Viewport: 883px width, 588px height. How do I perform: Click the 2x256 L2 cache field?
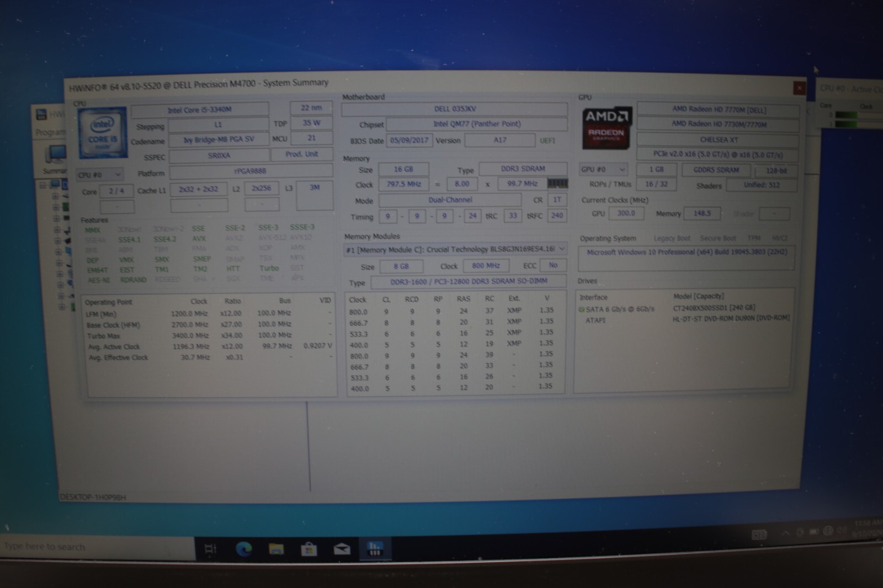coord(262,188)
